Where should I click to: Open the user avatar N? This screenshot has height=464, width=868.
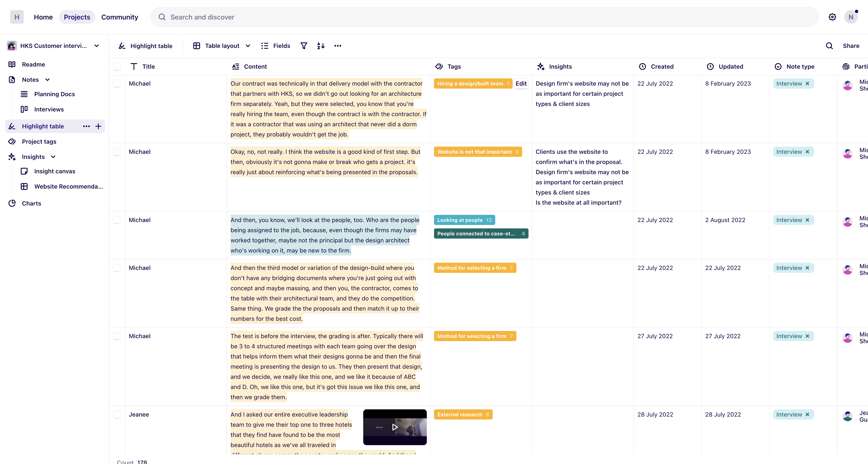coord(850,17)
